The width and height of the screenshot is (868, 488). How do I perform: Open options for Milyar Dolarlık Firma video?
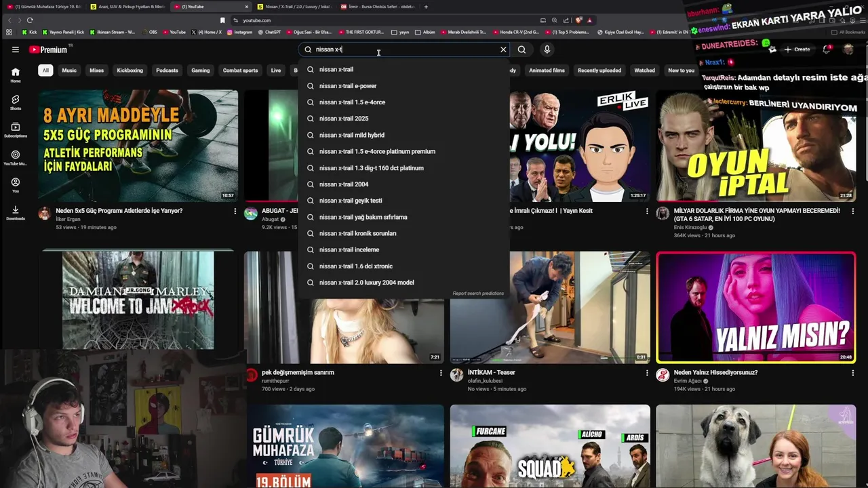pyautogui.click(x=852, y=211)
